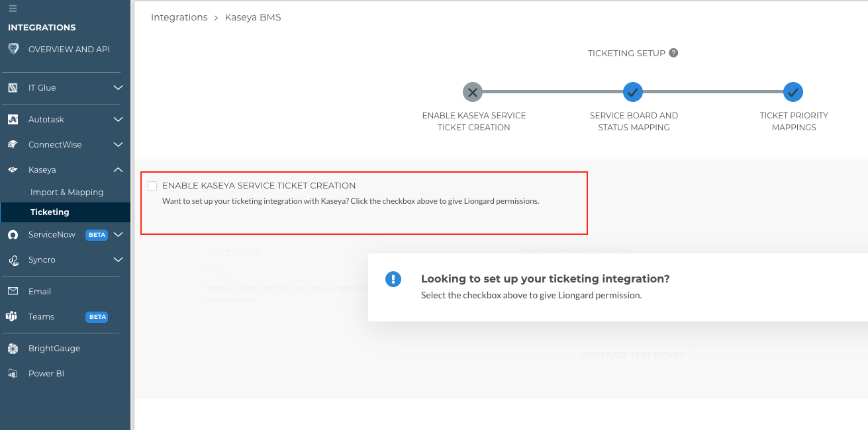Click the blue exclamation alert icon

click(x=393, y=279)
